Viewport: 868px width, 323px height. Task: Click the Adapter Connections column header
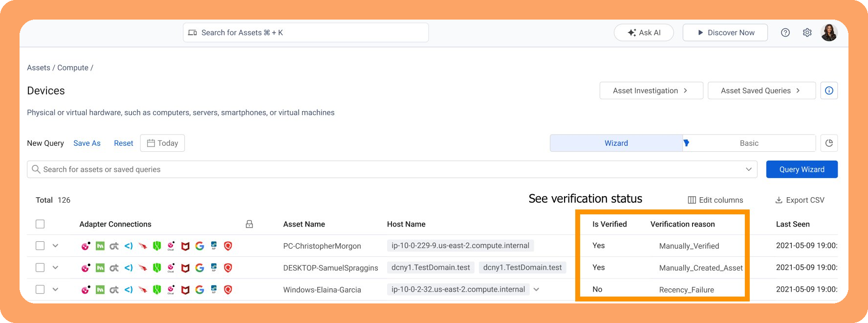point(115,224)
